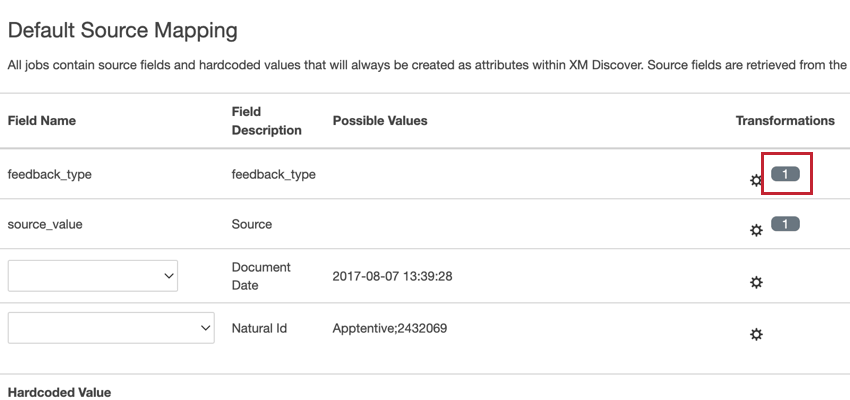Viewport: 850px width, 400px height.
Task: Click the Field Name column header
Action: (42, 121)
